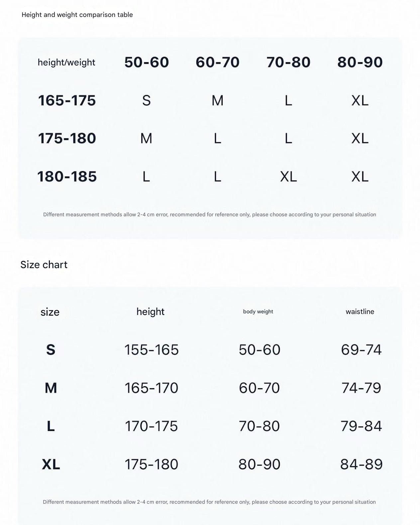Click the 'Size chart' heading

pyautogui.click(x=44, y=264)
